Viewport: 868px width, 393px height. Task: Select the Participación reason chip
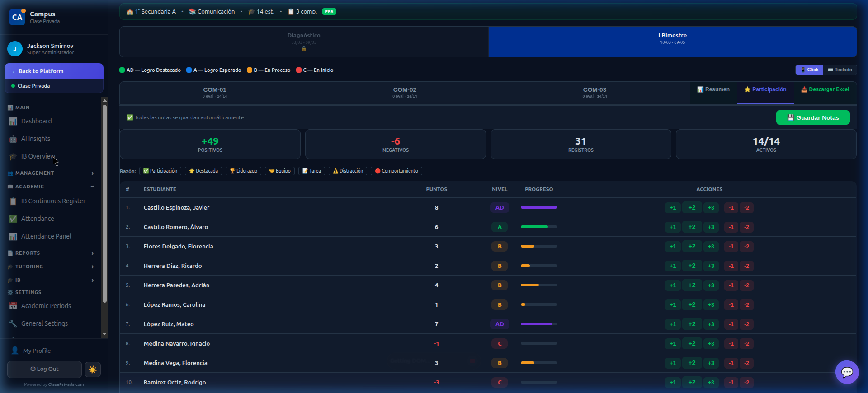point(160,171)
